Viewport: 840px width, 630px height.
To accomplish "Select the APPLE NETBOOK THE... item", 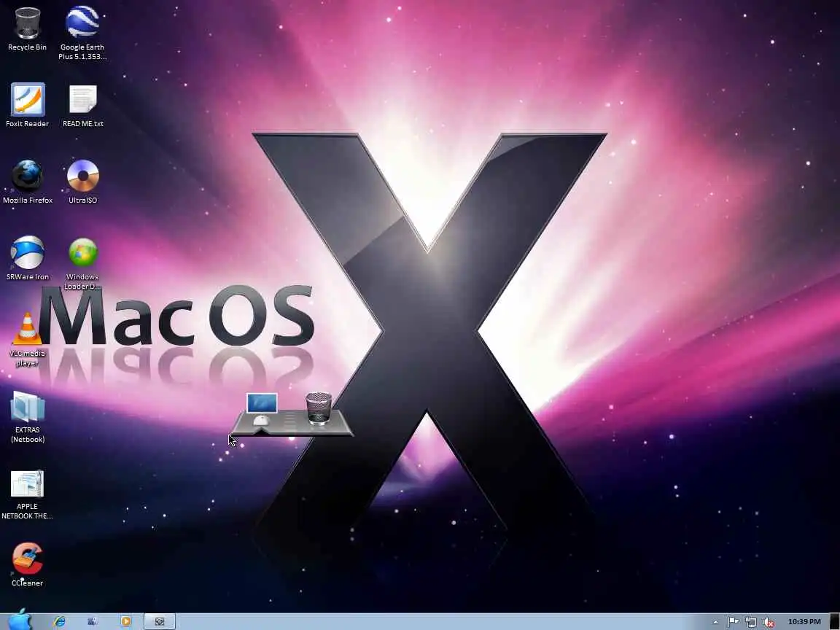I will click(27, 494).
